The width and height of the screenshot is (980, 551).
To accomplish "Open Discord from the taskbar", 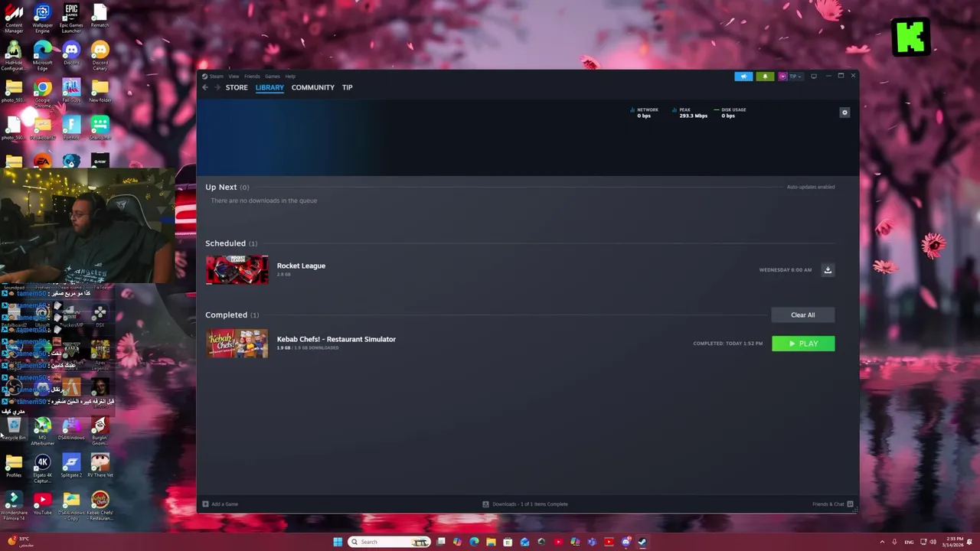I will tap(626, 542).
